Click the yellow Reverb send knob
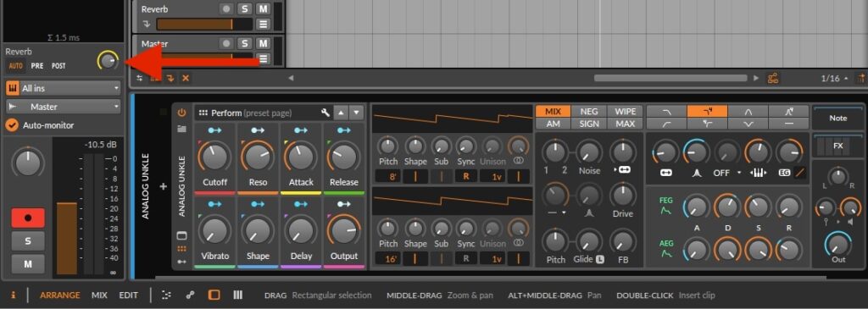Viewport: 868px width, 309px height. tap(108, 61)
